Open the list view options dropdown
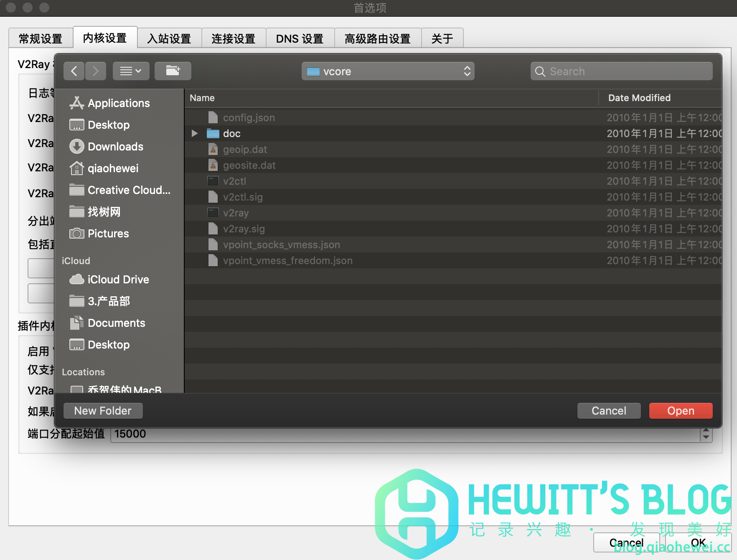 tap(130, 71)
